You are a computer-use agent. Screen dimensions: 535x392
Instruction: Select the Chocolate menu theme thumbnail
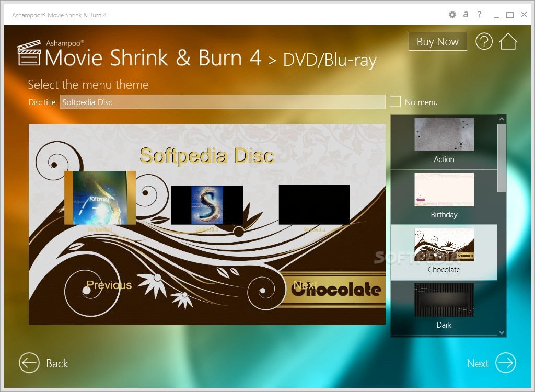444,245
